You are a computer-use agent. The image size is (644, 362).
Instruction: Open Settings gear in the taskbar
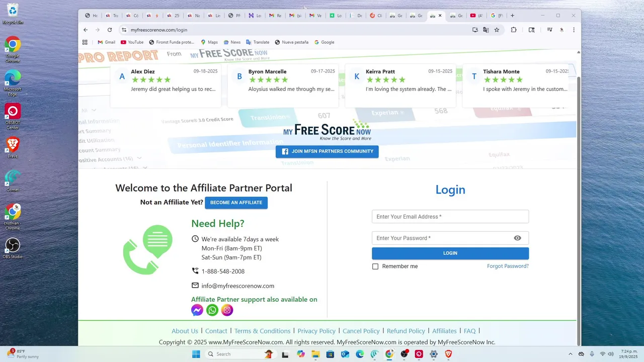[x=434, y=354]
